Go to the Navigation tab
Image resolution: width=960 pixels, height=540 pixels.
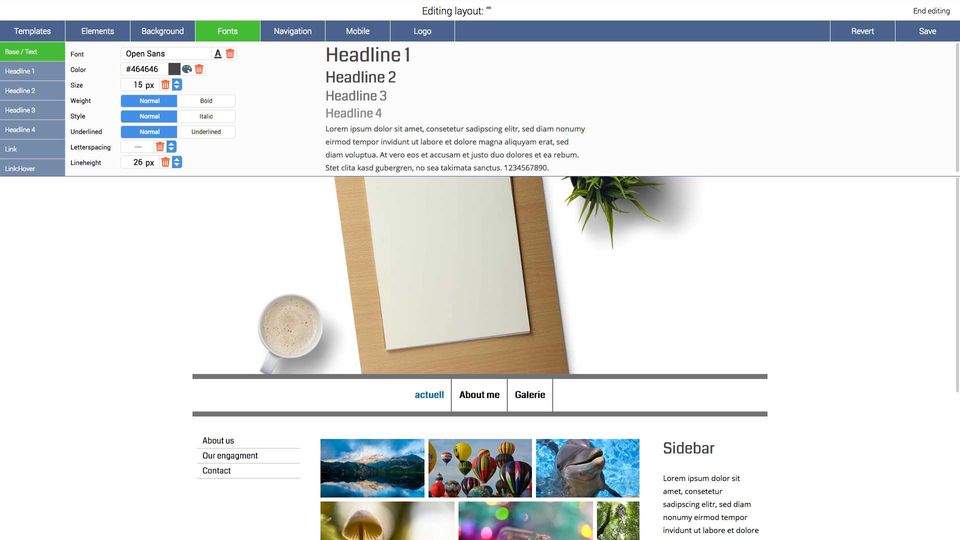tap(293, 31)
